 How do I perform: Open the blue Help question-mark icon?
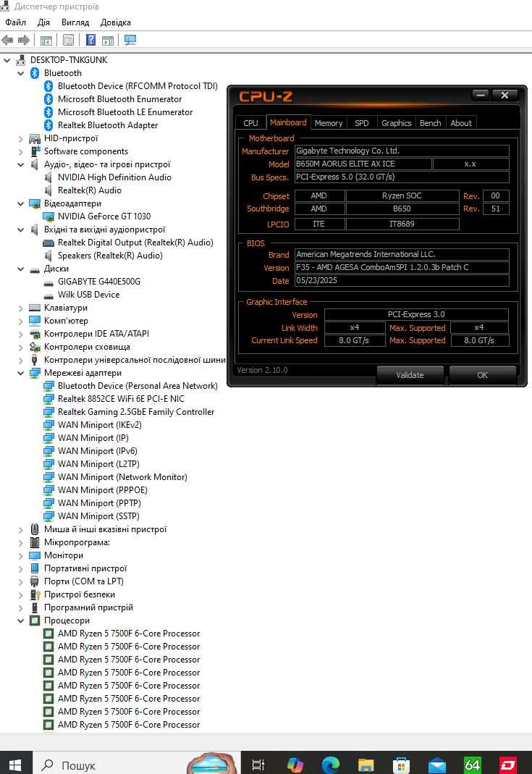coord(90,40)
